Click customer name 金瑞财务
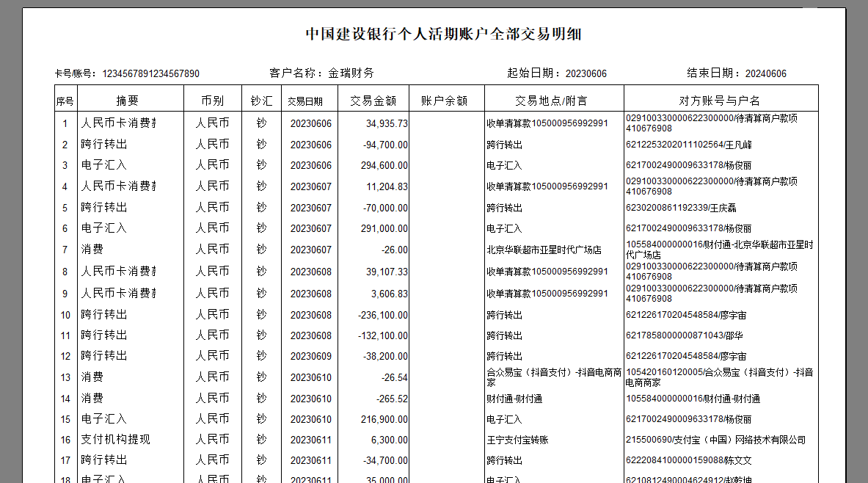 (x=351, y=73)
